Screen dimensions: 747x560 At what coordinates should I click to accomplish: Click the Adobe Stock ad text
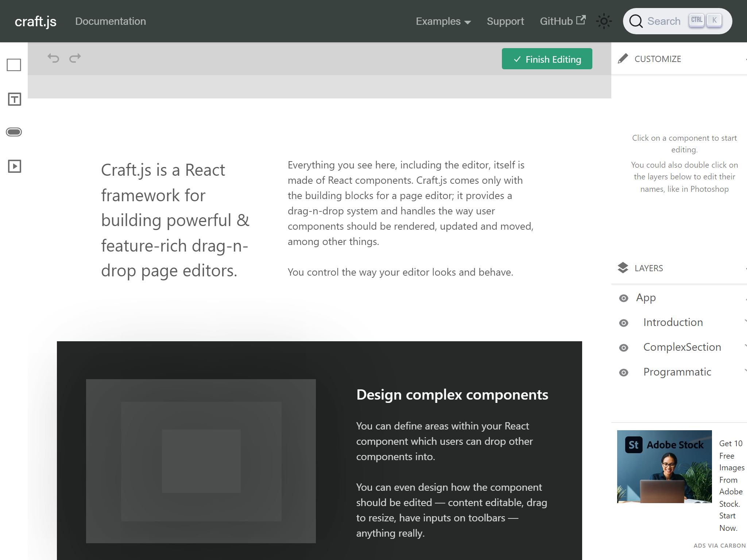(x=732, y=486)
